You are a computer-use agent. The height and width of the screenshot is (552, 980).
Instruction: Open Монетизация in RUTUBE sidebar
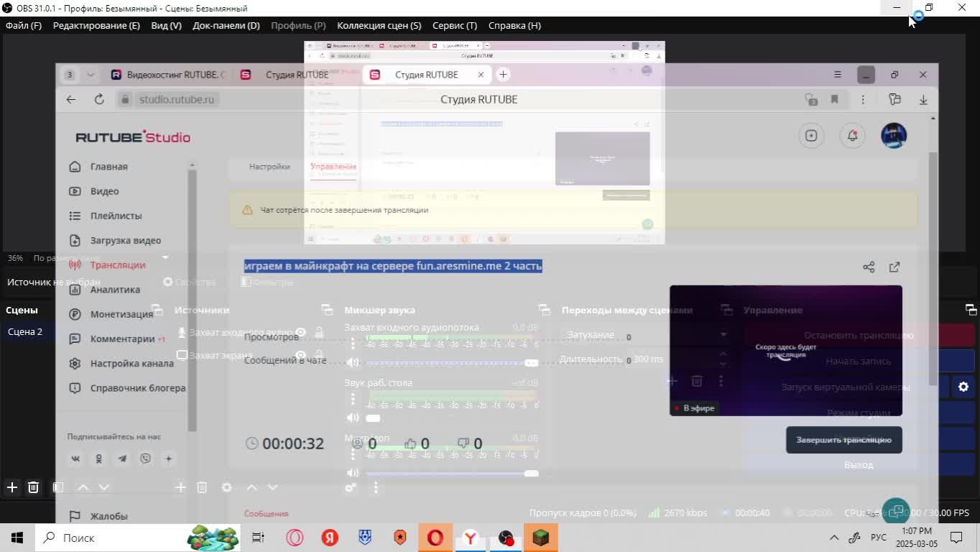[x=121, y=314]
